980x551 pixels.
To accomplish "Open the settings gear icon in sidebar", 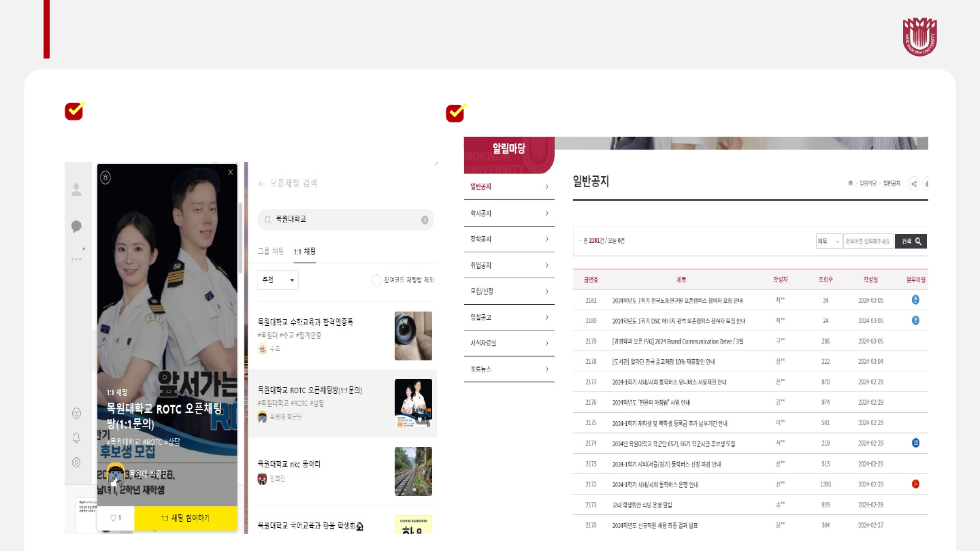I will [76, 463].
